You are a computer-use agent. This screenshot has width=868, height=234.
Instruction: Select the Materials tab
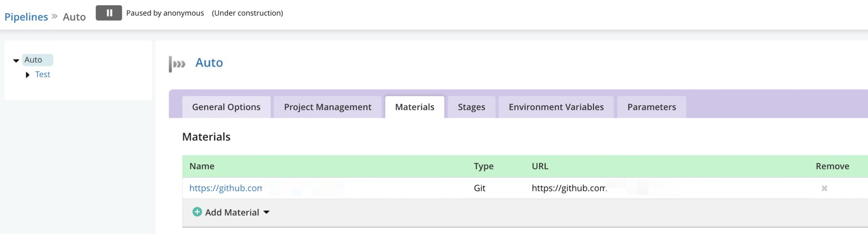(414, 107)
